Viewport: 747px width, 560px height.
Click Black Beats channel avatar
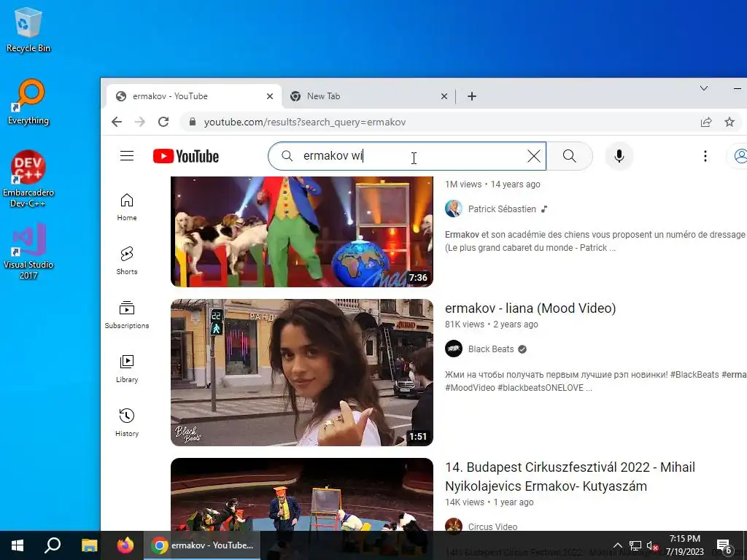(x=454, y=349)
